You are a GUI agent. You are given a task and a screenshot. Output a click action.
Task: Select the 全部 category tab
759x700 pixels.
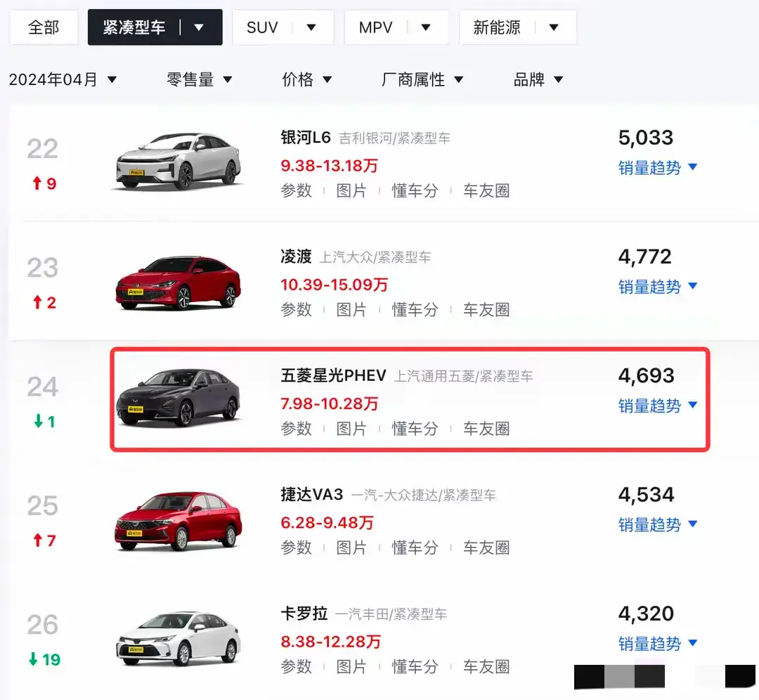pos(44,28)
